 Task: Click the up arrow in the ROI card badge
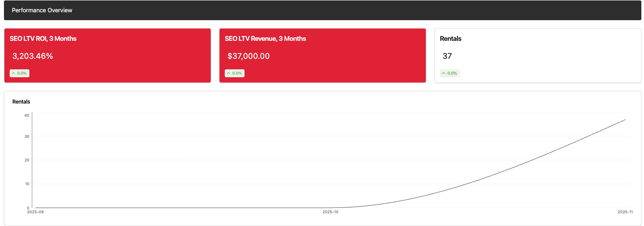(x=14, y=73)
